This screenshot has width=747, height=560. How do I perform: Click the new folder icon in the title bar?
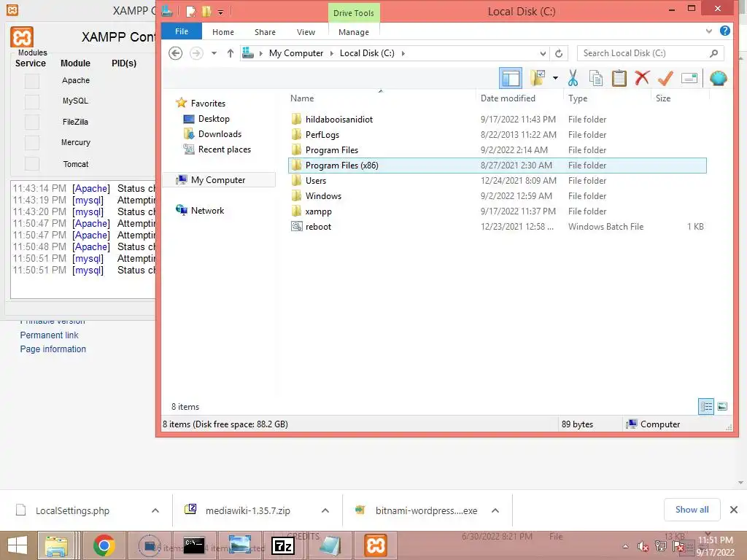click(x=206, y=12)
